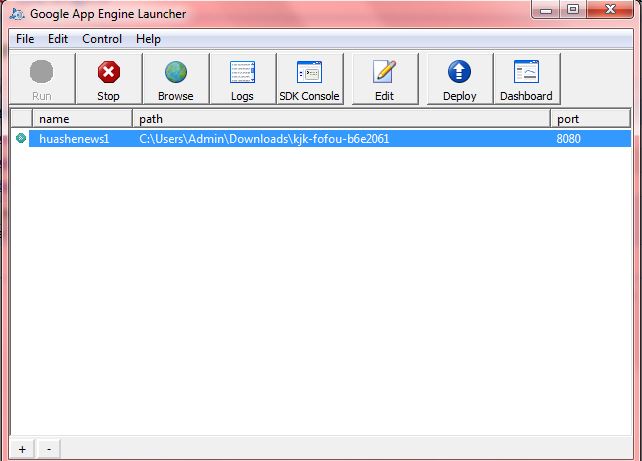Select the huashenews1 app name
The image size is (642, 461).
(74, 139)
